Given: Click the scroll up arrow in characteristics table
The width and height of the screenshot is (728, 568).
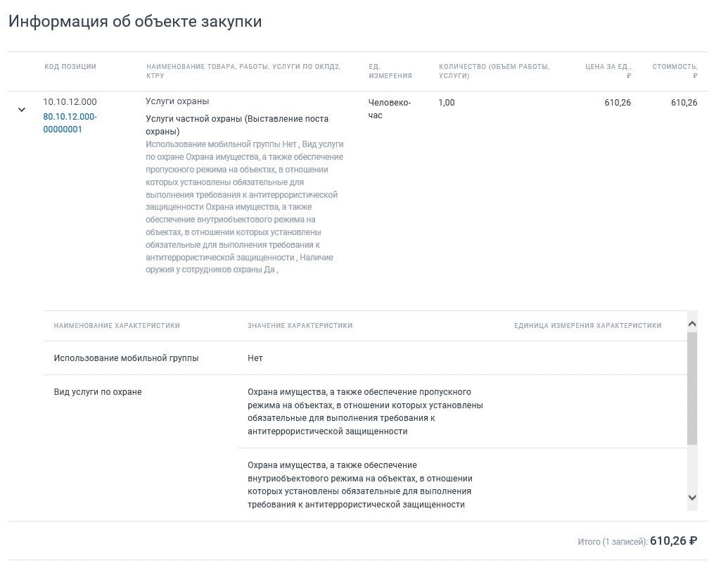Looking at the screenshot, I should 692,324.
